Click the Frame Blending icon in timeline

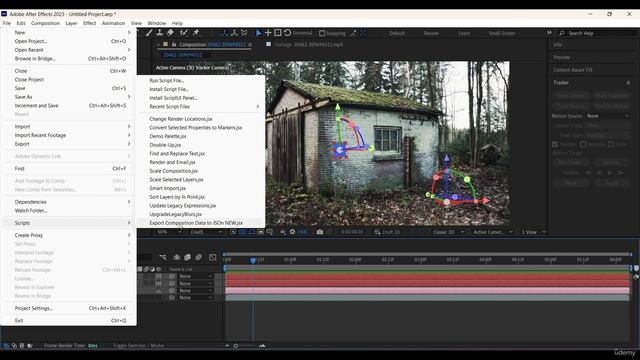pos(187,257)
